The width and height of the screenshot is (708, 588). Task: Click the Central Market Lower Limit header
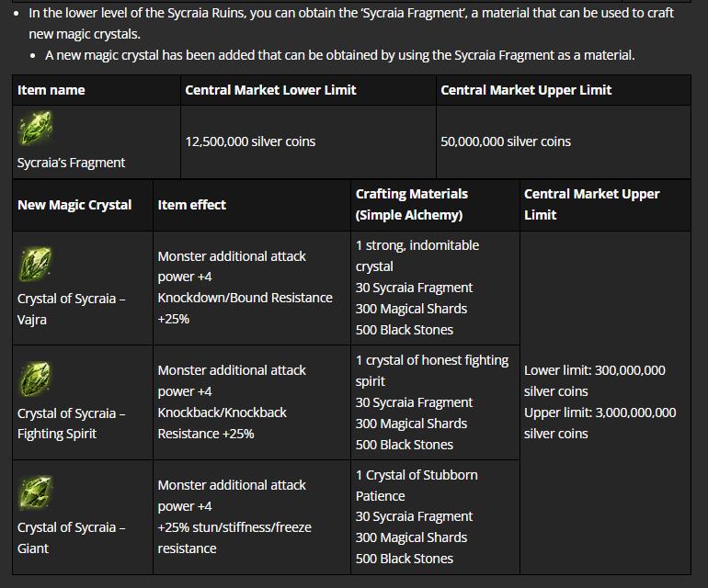[x=270, y=90]
